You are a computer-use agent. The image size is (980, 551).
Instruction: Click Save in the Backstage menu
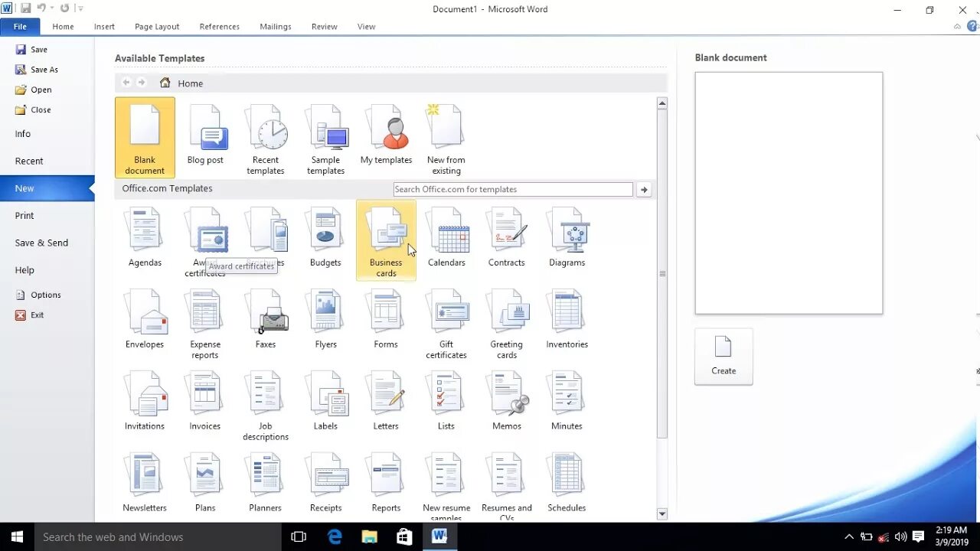(31, 50)
